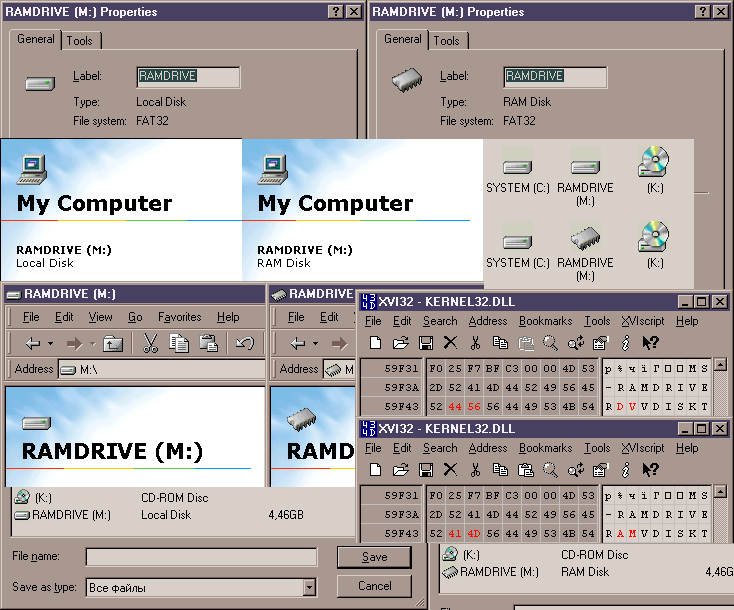Open Favorites menu in RAMDRIVE Explorer window
Image resolution: width=734 pixels, height=610 pixels.
pyautogui.click(x=180, y=317)
